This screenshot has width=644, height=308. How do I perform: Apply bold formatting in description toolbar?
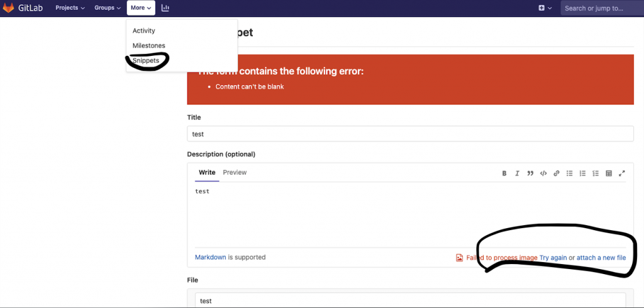point(504,173)
